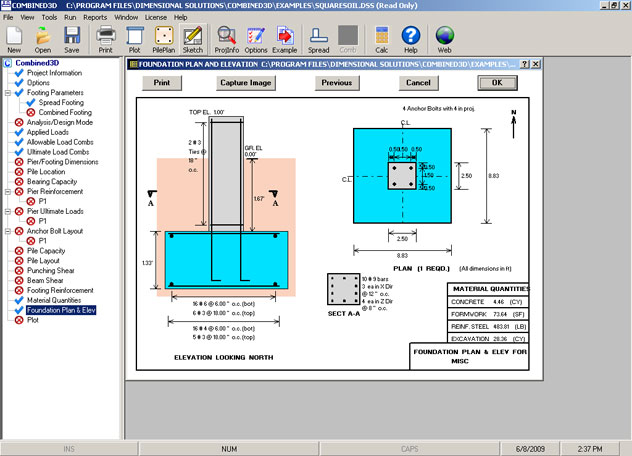The height and width of the screenshot is (456, 632).
Task: Click the Plot toolbar icon
Action: pyautogui.click(x=135, y=40)
